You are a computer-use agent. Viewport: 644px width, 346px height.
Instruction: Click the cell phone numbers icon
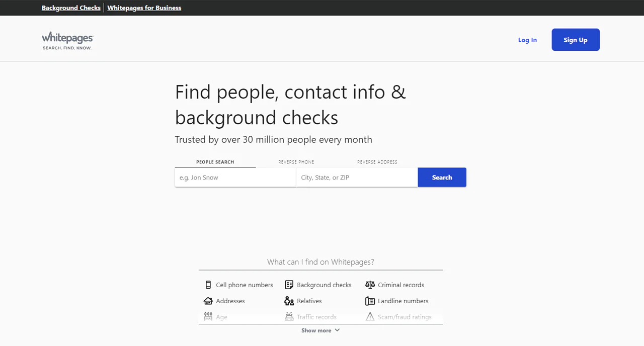pyautogui.click(x=208, y=285)
